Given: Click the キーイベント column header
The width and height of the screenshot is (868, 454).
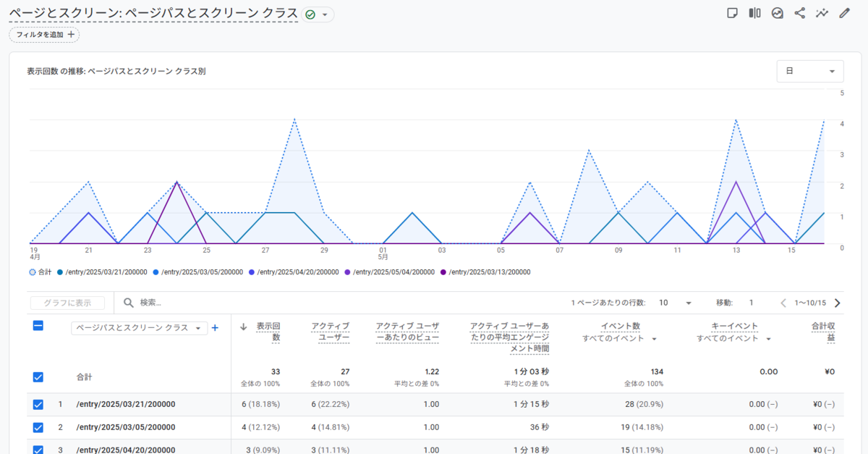Looking at the screenshot, I should coord(735,327).
